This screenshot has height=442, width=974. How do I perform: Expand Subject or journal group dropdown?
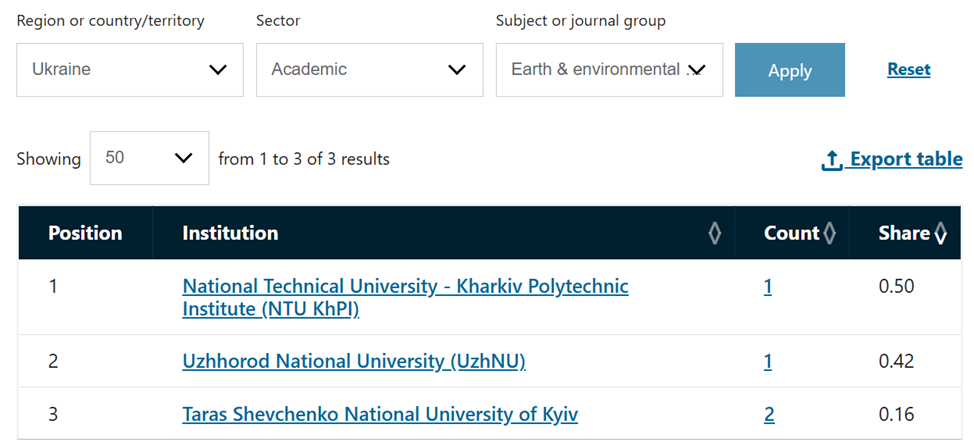tap(609, 70)
